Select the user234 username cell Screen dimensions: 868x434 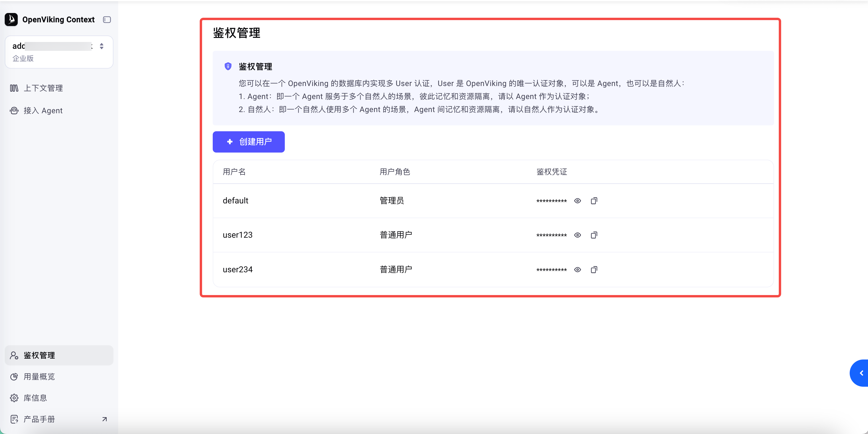(x=238, y=269)
